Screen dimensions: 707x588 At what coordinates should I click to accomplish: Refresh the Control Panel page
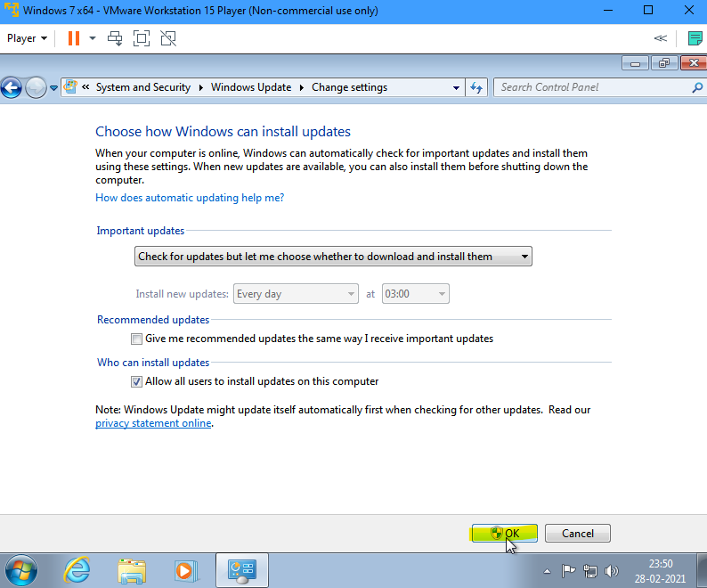(x=476, y=87)
